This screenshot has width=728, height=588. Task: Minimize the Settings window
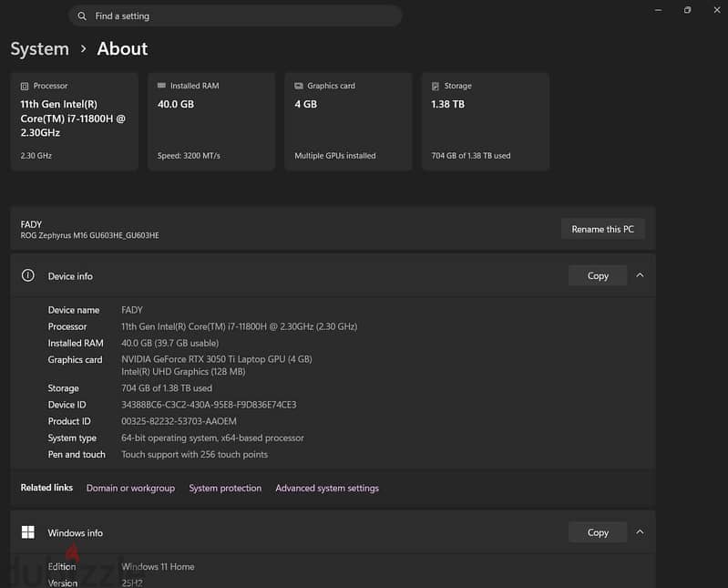[659, 10]
